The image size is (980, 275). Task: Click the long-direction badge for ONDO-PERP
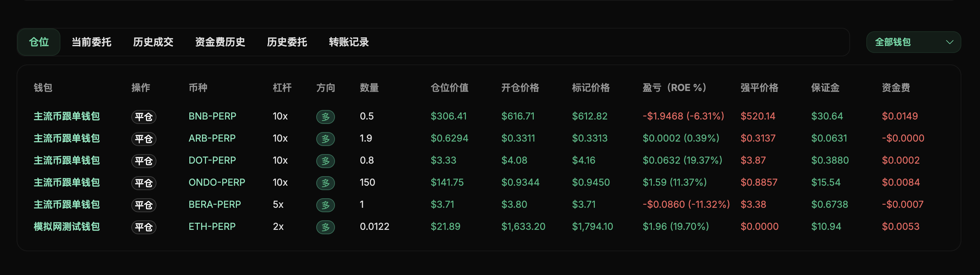click(325, 183)
